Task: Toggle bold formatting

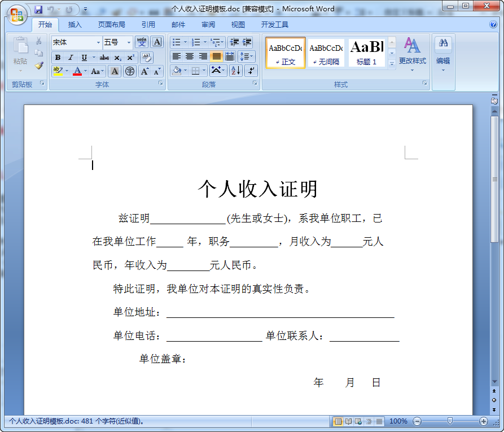Action: pyautogui.click(x=57, y=57)
